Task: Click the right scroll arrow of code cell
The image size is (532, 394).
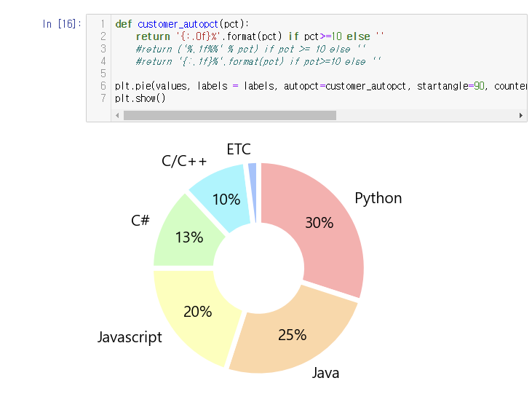Action: coord(521,116)
